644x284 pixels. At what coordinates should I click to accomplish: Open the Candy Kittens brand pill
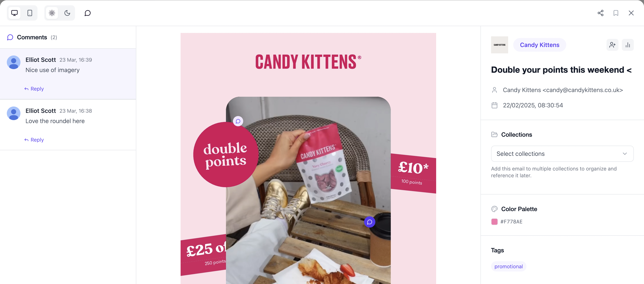(539, 45)
